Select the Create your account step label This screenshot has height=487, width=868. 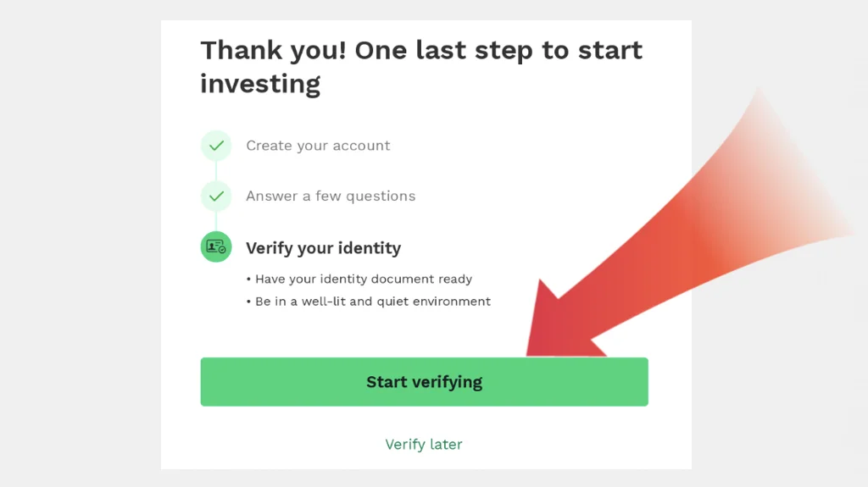pos(318,146)
